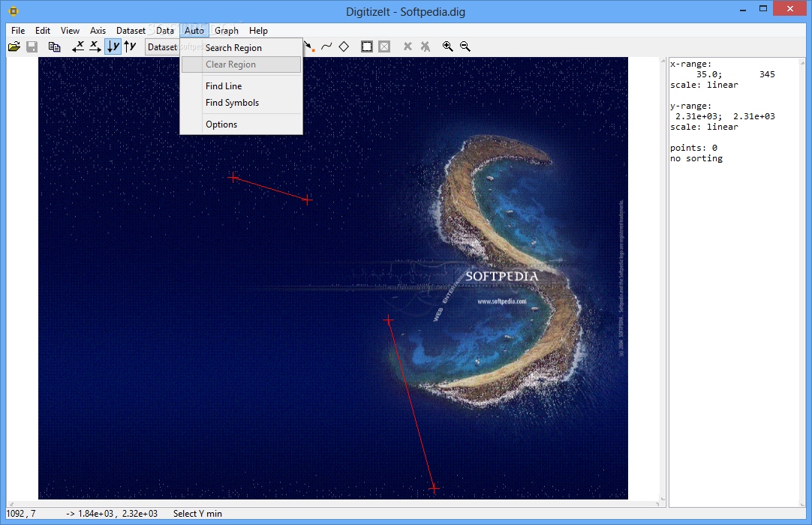Open file with the folder icon
The width and height of the screenshot is (812, 525).
tap(14, 46)
